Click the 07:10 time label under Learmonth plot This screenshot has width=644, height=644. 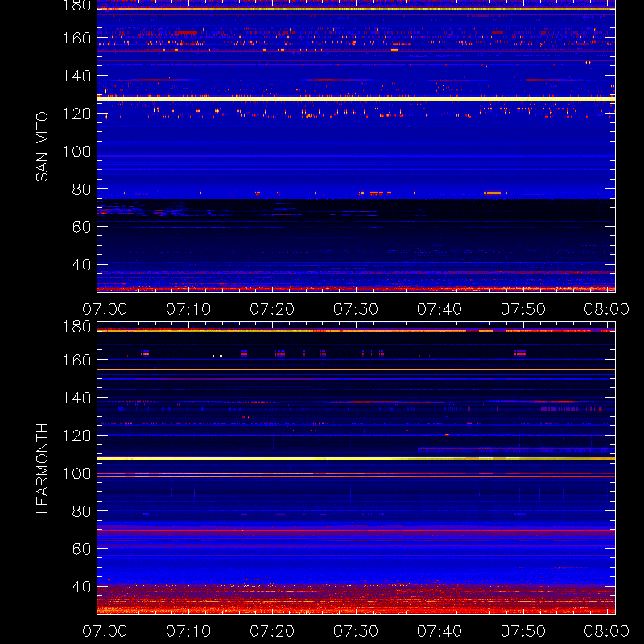tap(188, 631)
